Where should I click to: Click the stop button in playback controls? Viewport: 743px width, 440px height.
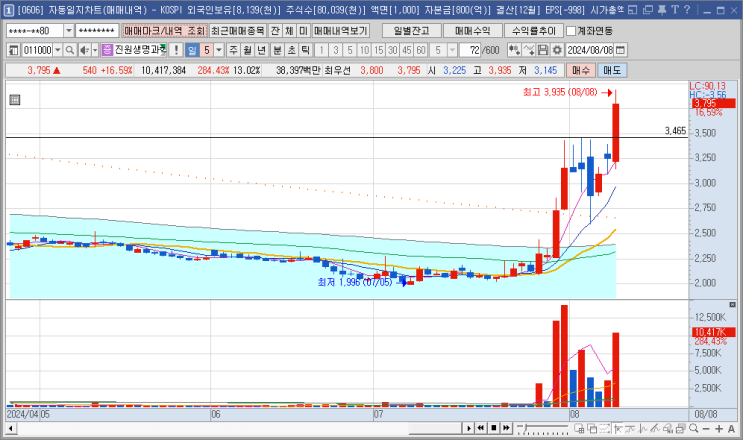click(x=494, y=428)
